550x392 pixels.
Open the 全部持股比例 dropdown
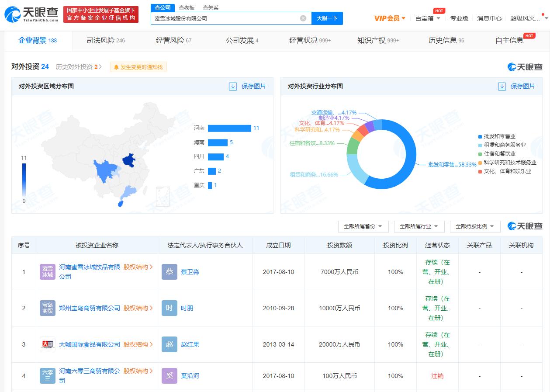coord(475,226)
